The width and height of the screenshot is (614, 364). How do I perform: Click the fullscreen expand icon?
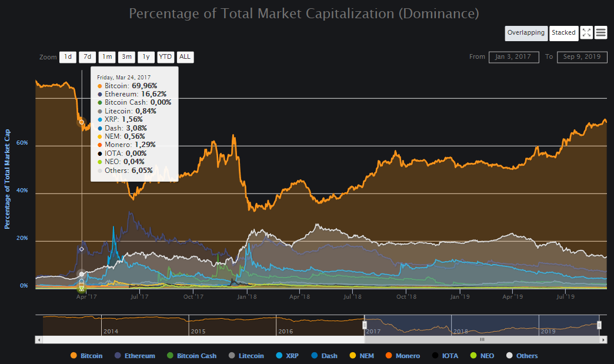[x=586, y=33]
